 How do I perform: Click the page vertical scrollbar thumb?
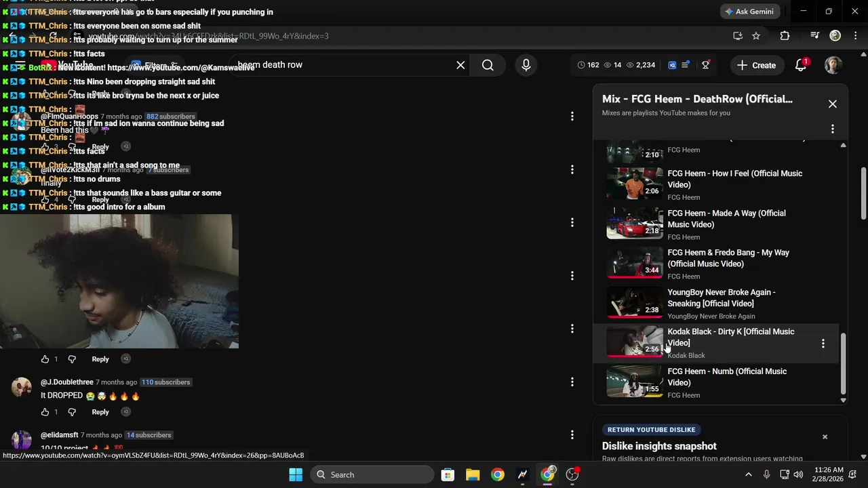[x=864, y=193]
